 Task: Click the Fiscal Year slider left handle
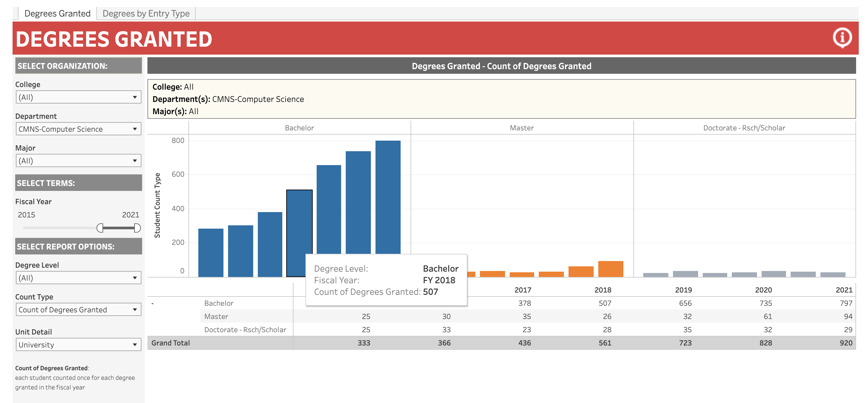point(100,228)
